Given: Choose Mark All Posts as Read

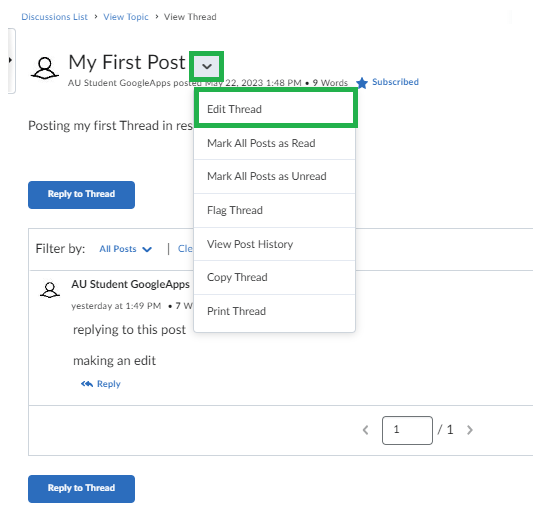Looking at the screenshot, I should pos(275,143).
